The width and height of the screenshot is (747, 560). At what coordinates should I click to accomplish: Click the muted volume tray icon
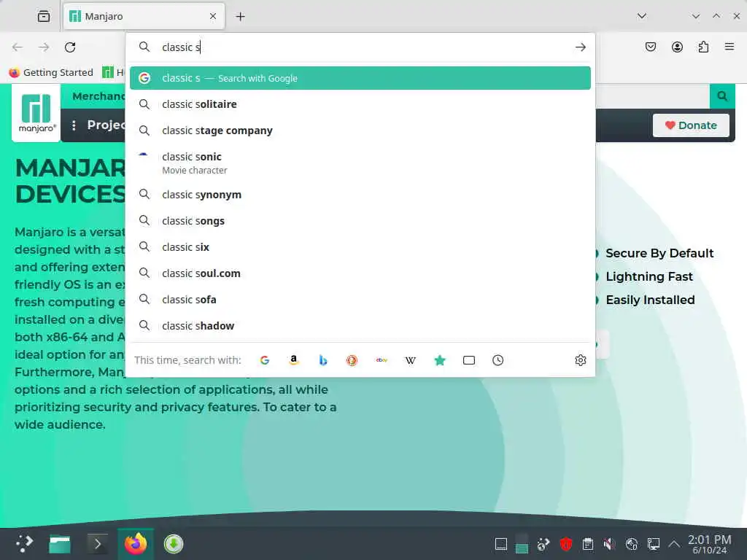[609, 544]
